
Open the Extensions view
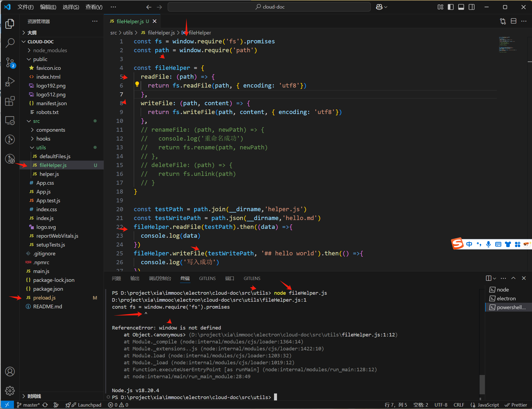(x=10, y=101)
